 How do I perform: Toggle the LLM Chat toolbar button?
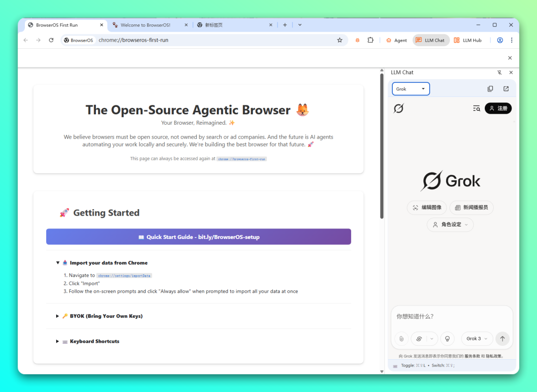pos(431,40)
